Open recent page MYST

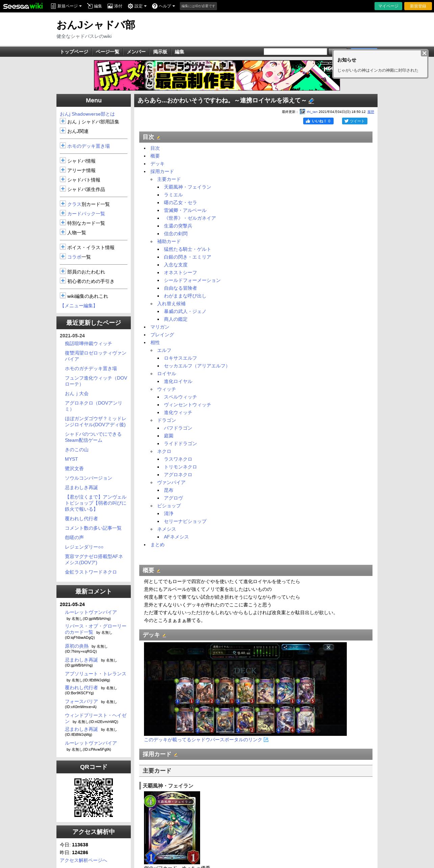tap(71, 459)
